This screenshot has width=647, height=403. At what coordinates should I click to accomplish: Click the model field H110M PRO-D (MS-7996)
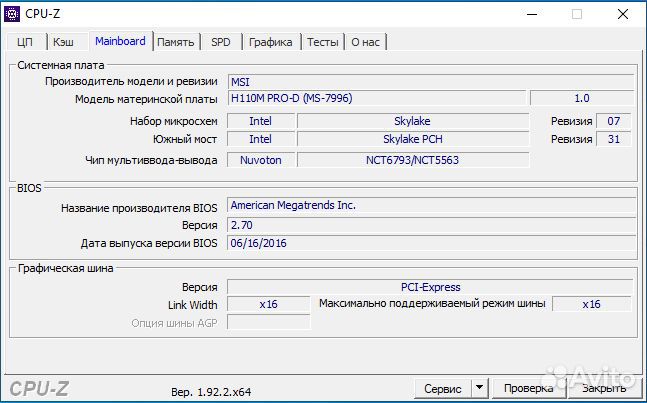(x=377, y=98)
